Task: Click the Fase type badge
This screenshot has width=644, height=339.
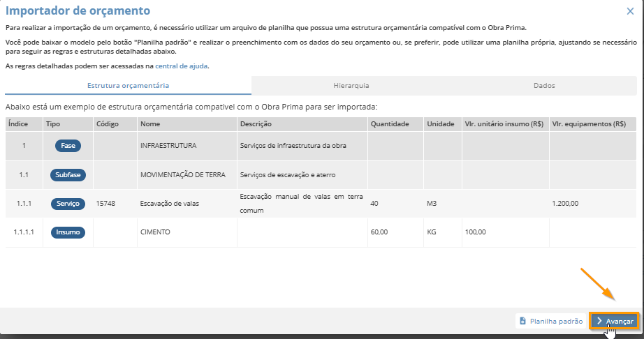Action: [x=68, y=146]
